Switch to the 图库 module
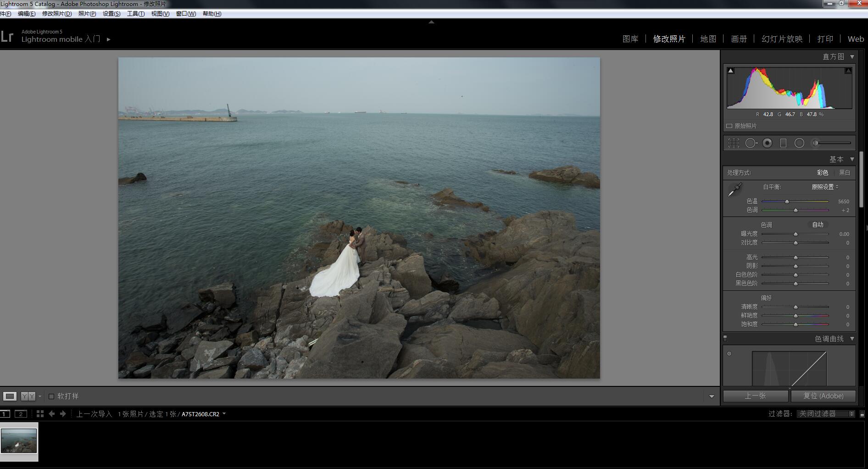 [x=630, y=39]
